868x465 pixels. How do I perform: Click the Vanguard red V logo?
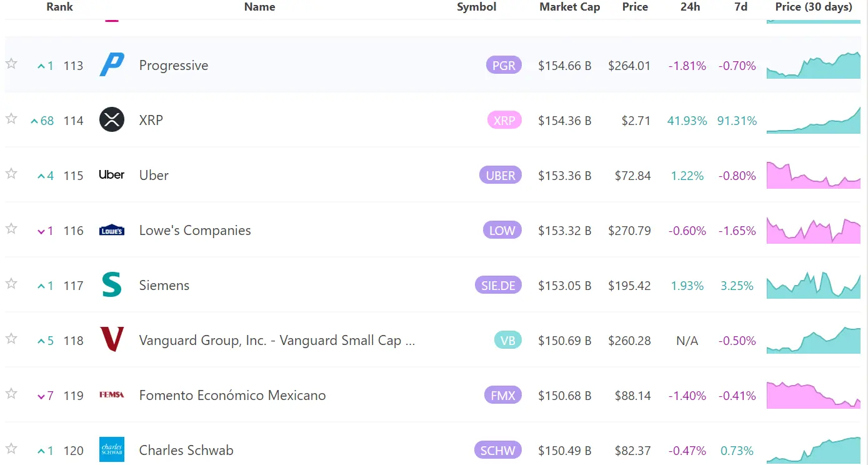(111, 340)
